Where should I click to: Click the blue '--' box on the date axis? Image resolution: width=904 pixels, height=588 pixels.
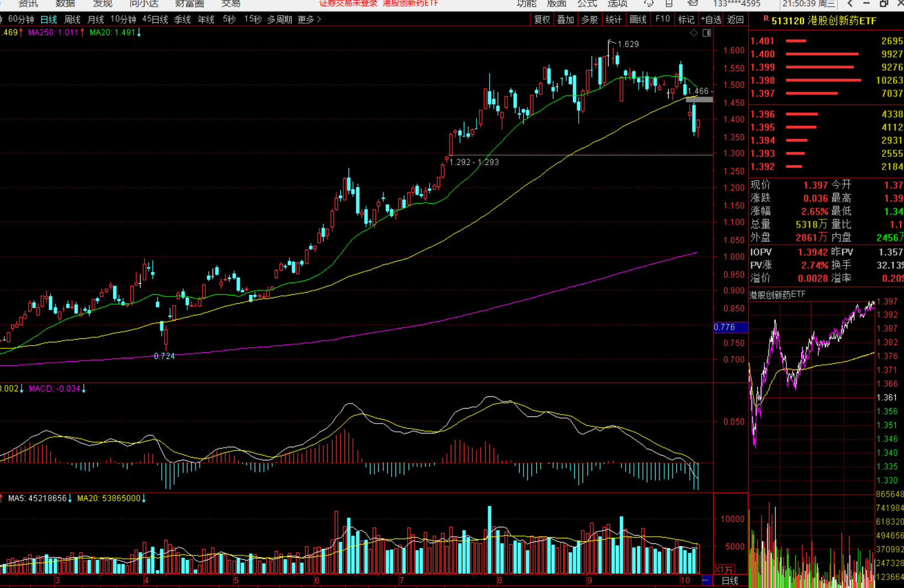pyautogui.click(x=706, y=580)
